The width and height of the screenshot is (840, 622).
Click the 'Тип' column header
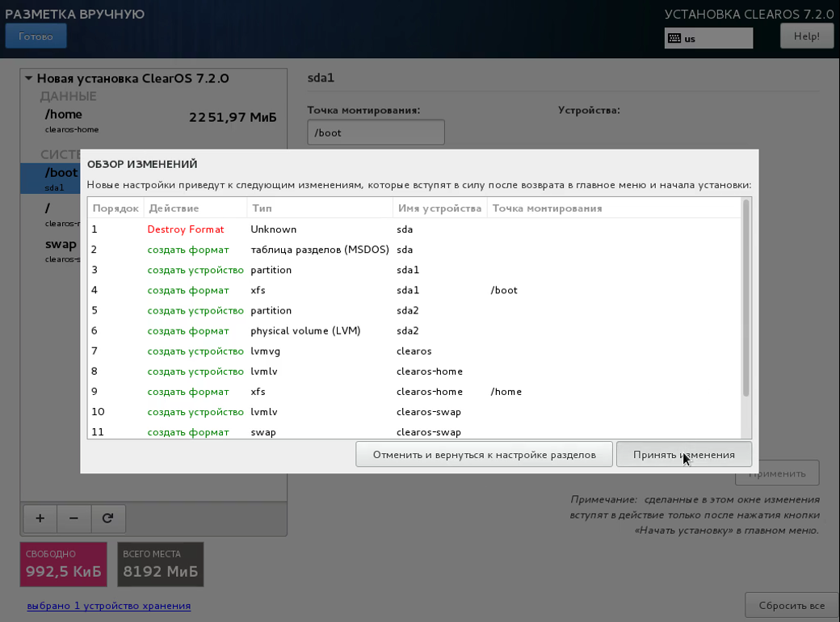click(320, 208)
